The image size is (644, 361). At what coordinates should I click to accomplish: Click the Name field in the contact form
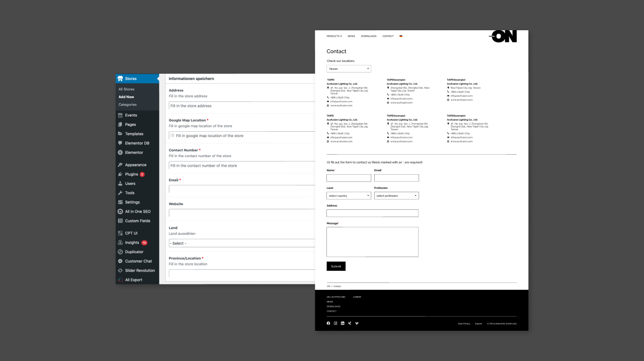pyautogui.click(x=349, y=178)
